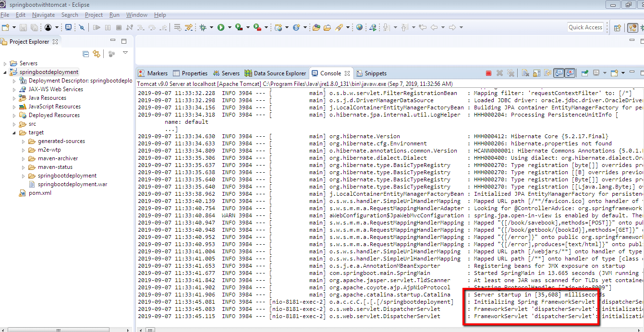Expand the Servers tree node
The image size is (644, 332).
click(6, 63)
